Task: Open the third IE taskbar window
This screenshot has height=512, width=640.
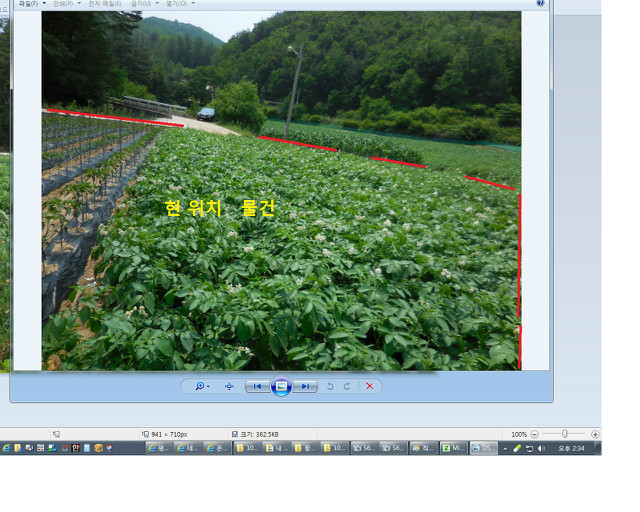Action: (x=217, y=448)
